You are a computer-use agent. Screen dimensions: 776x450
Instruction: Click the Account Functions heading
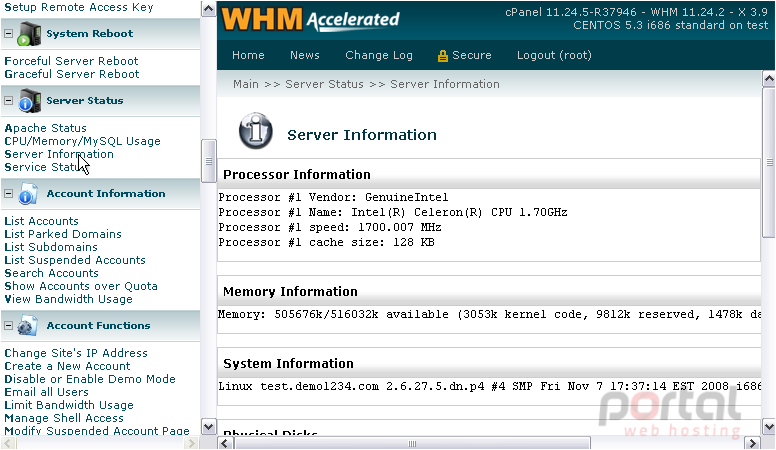click(98, 326)
